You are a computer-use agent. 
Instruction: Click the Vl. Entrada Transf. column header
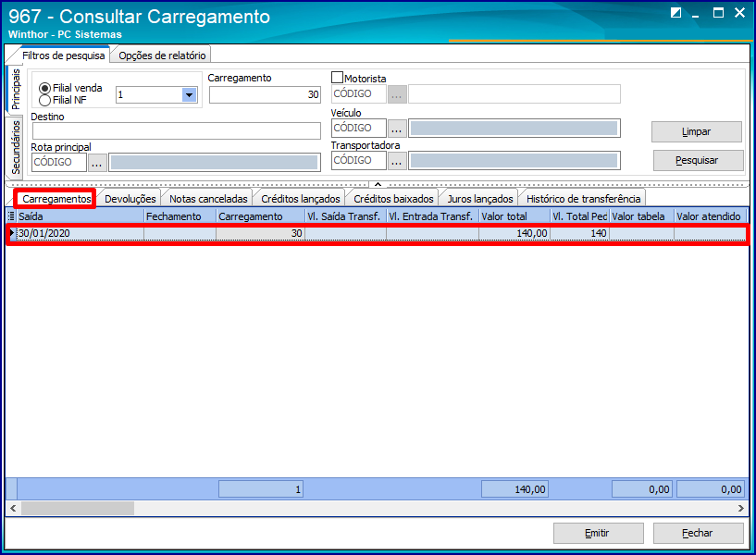pos(432,216)
